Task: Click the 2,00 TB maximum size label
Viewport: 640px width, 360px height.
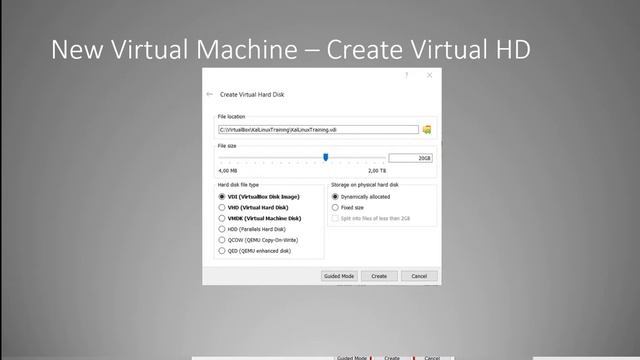Action: point(377,171)
